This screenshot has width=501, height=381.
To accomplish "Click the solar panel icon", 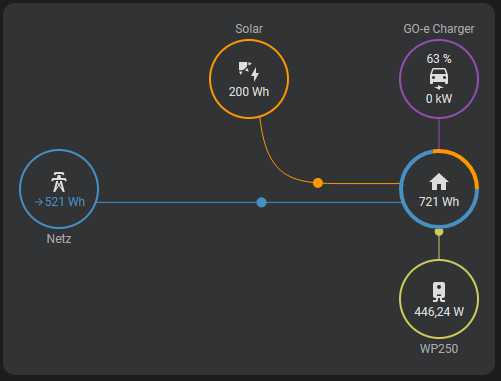I will click(x=249, y=71).
